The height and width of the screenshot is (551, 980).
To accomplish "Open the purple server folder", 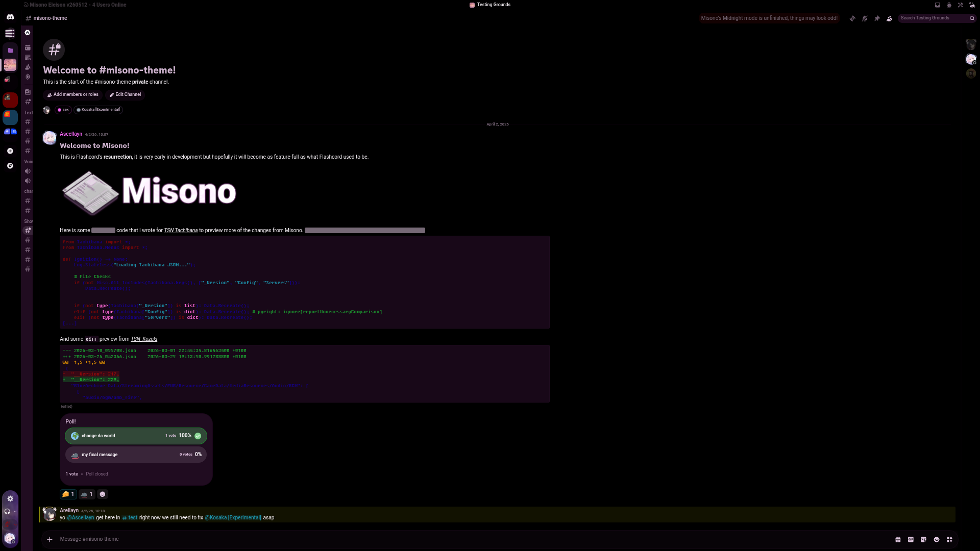I will [x=10, y=51].
